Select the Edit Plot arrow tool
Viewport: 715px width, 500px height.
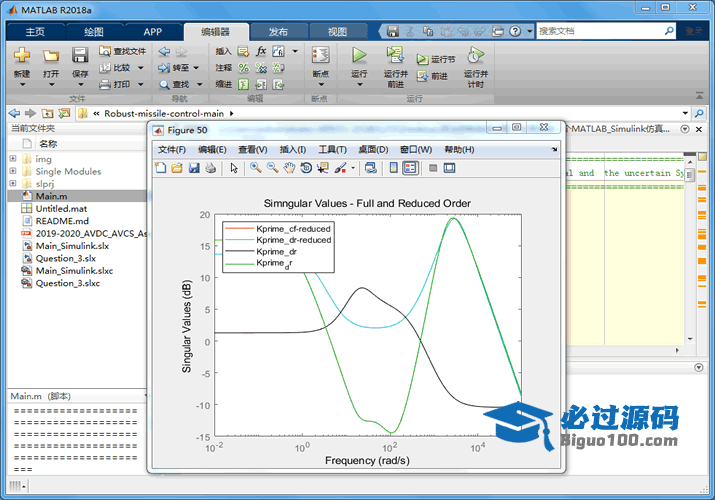(234, 168)
